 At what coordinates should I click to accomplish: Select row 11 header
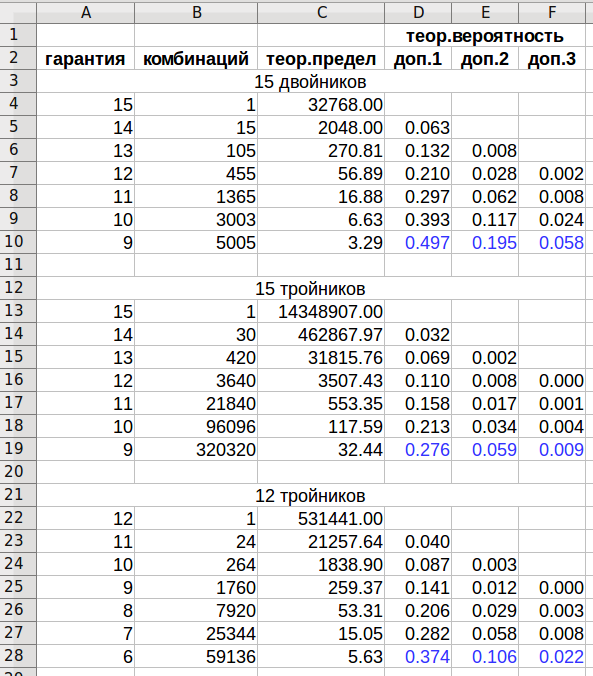point(18,265)
